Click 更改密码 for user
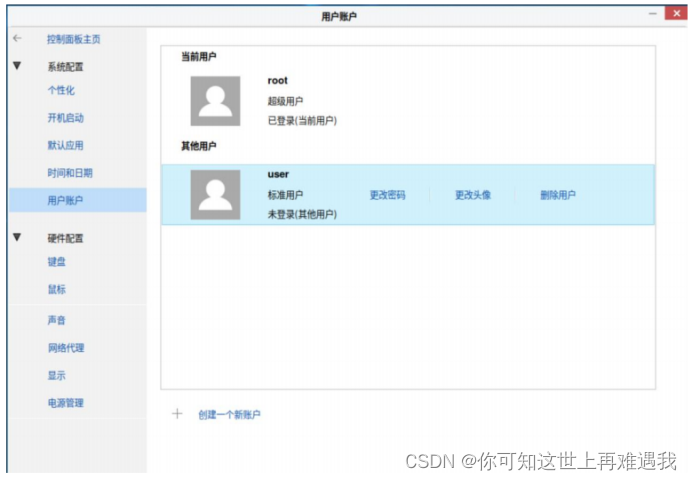 387,195
